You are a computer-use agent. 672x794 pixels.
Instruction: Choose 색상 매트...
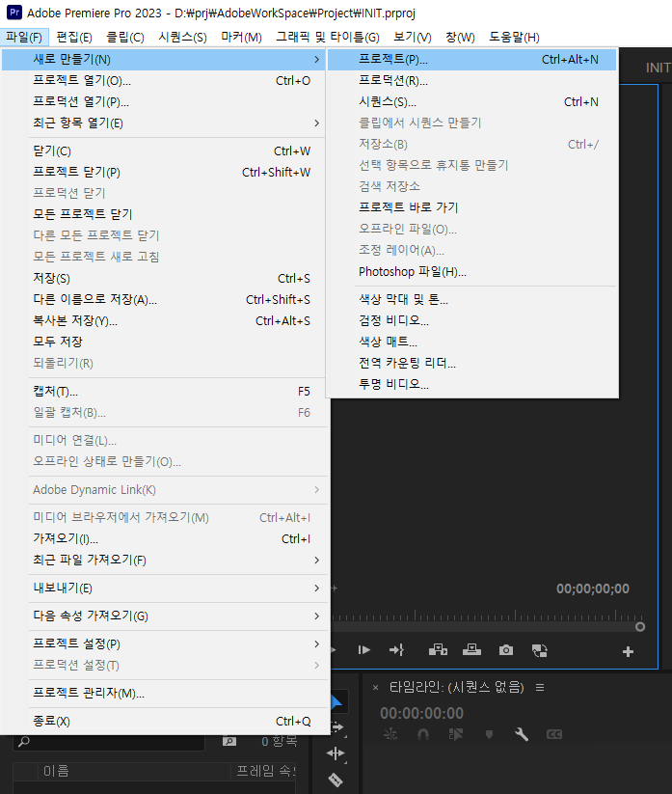(x=471, y=342)
